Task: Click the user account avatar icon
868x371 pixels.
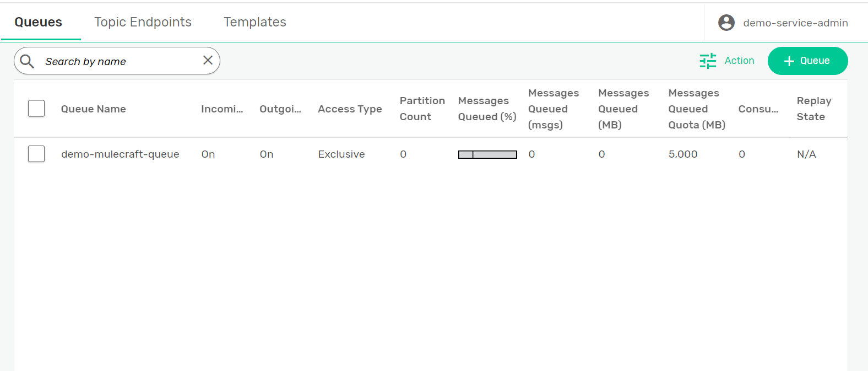Action: [726, 23]
